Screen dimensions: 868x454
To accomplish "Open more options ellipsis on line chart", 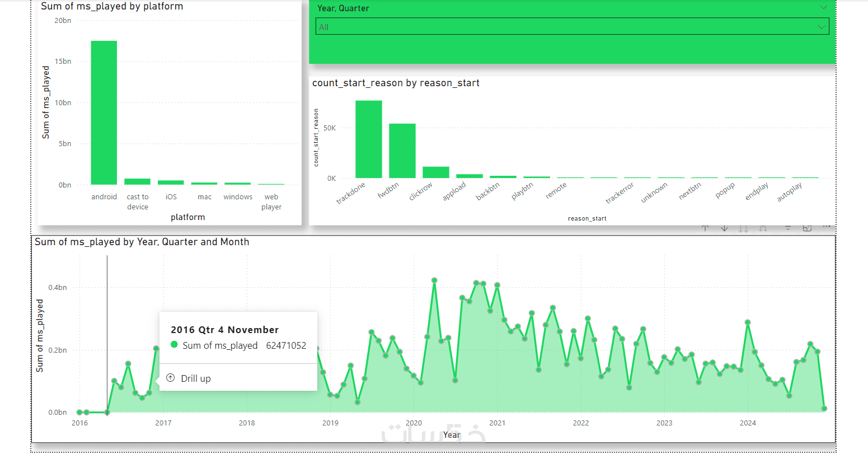I will point(826,227).
